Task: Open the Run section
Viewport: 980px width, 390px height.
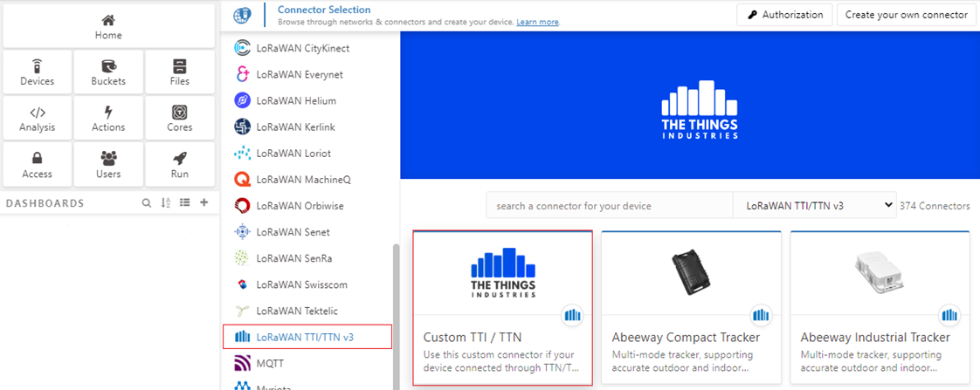Action: 179,165
